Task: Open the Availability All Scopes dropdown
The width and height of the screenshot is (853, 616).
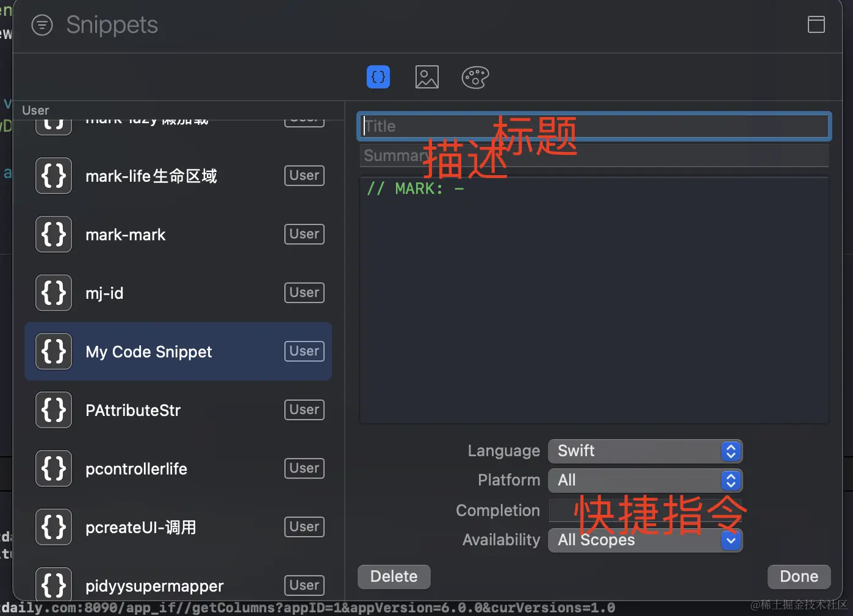Action: [x=645, y=540]
